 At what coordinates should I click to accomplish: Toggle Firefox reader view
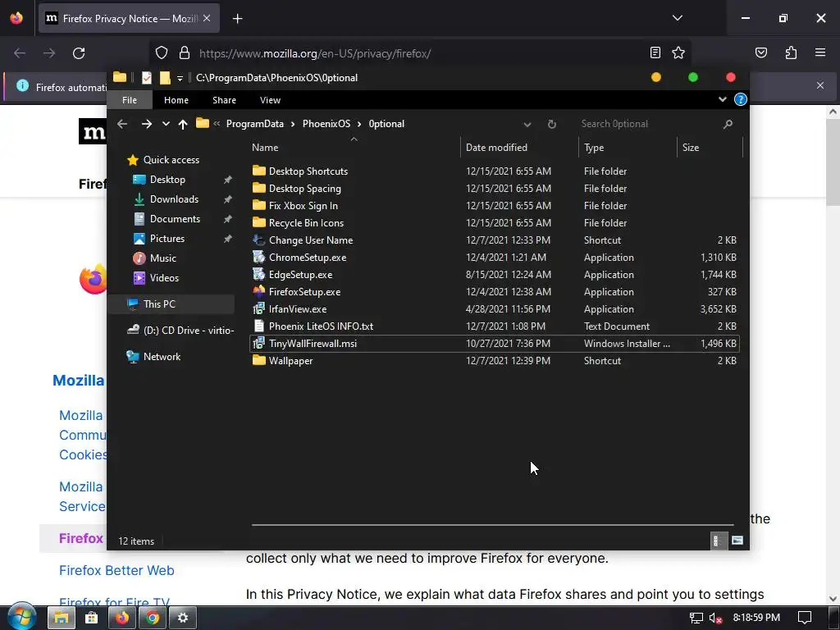pos(655,52)
